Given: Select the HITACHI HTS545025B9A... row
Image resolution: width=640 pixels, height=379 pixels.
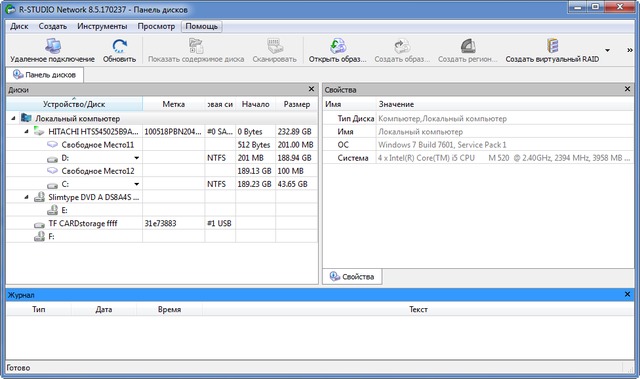Looking at the screenshot, I should tap(162, 131).
